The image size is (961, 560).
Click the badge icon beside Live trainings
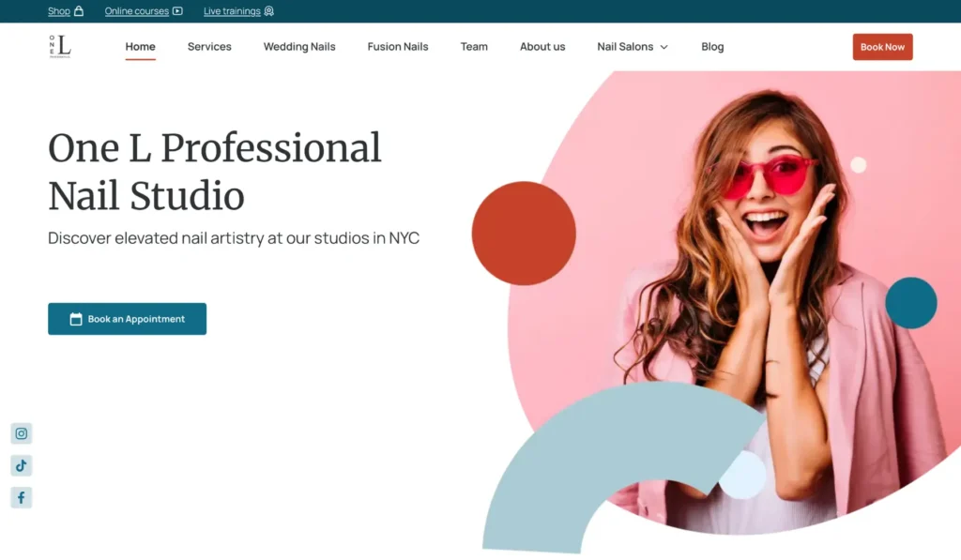pyautogui.click(x=269, y=11)
